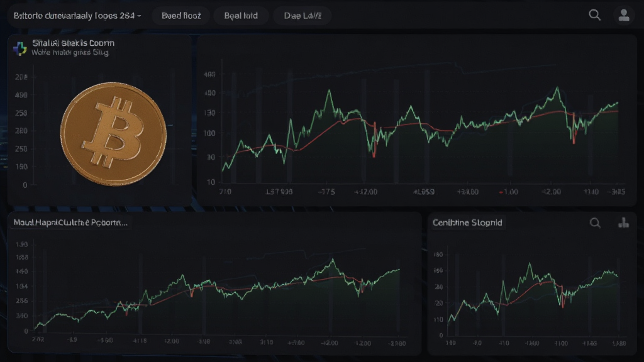Select the "Beal lwid" tab
644x362 pixels.
click(x=241, y=16)
